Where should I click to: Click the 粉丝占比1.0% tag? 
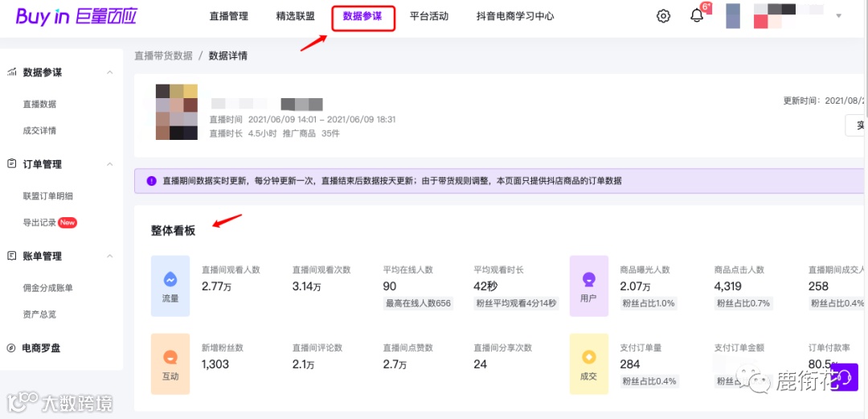[649, 303]
